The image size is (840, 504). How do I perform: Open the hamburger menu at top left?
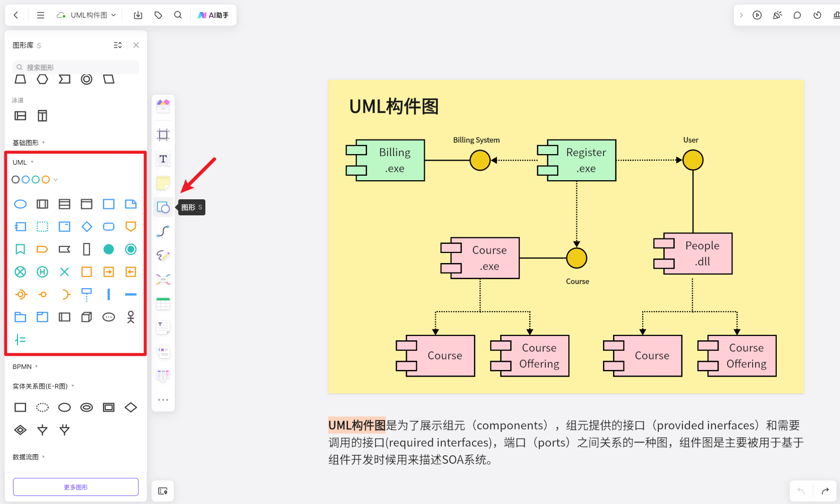40,15
